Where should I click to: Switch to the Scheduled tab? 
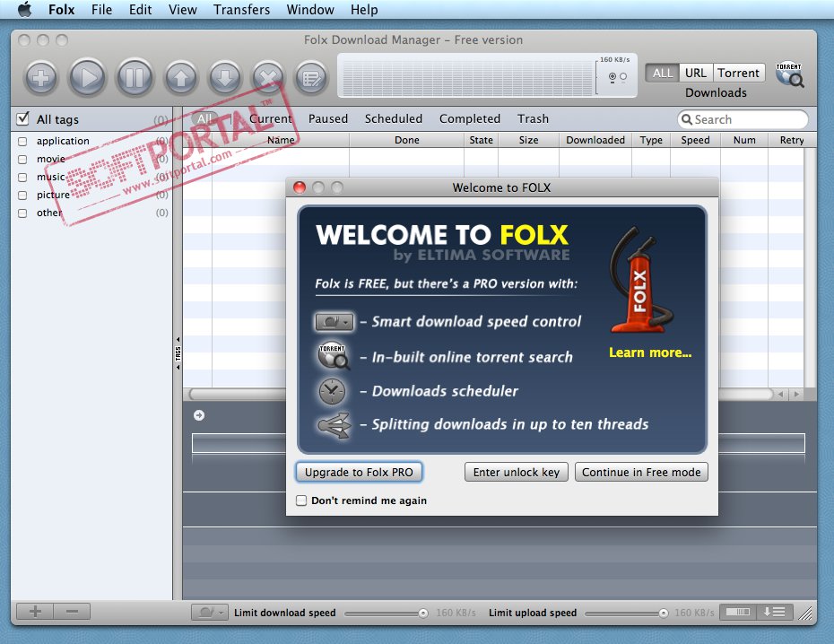pyautogui.click(x=394, y=118)
